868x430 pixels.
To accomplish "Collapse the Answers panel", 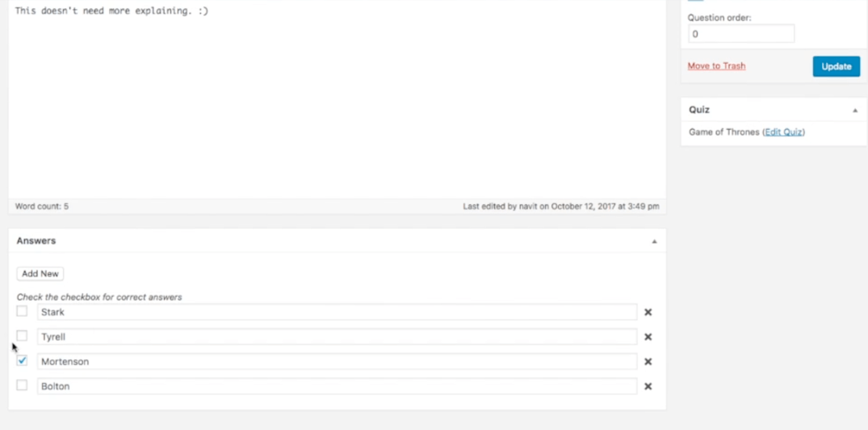I will [654, 241].
